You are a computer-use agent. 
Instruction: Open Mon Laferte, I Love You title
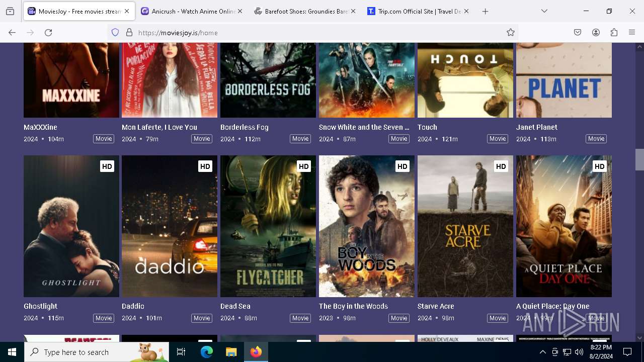point(159,127)
